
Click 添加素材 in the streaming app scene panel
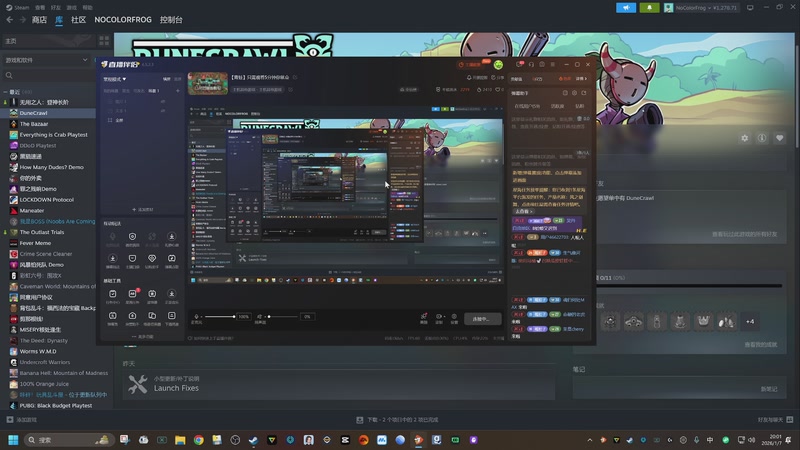(x=142, y=209)
